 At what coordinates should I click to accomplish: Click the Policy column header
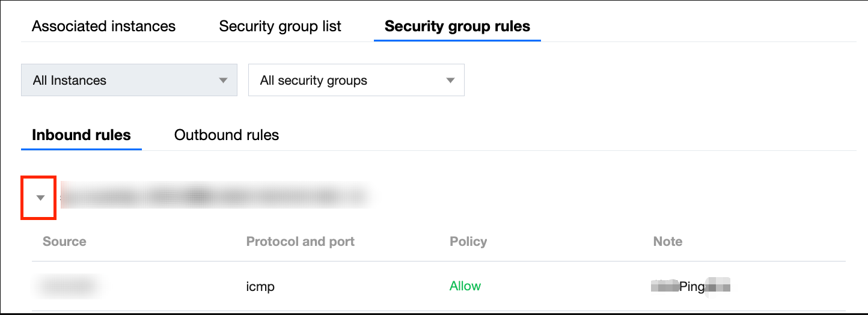468,242
